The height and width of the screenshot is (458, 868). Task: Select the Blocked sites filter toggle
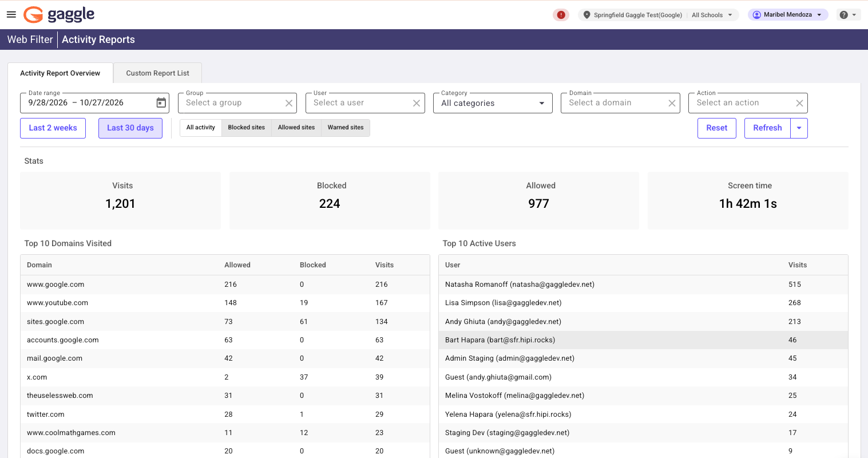tap(247, 128)
